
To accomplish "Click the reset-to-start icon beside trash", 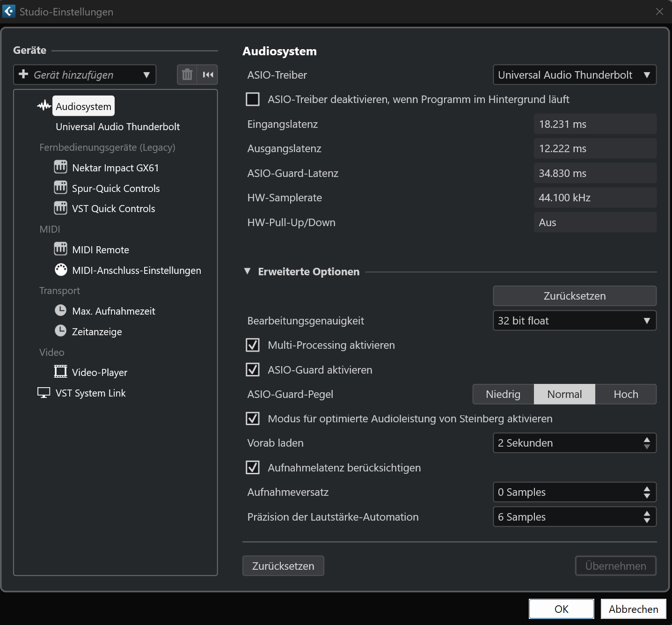I will (208, 75).
